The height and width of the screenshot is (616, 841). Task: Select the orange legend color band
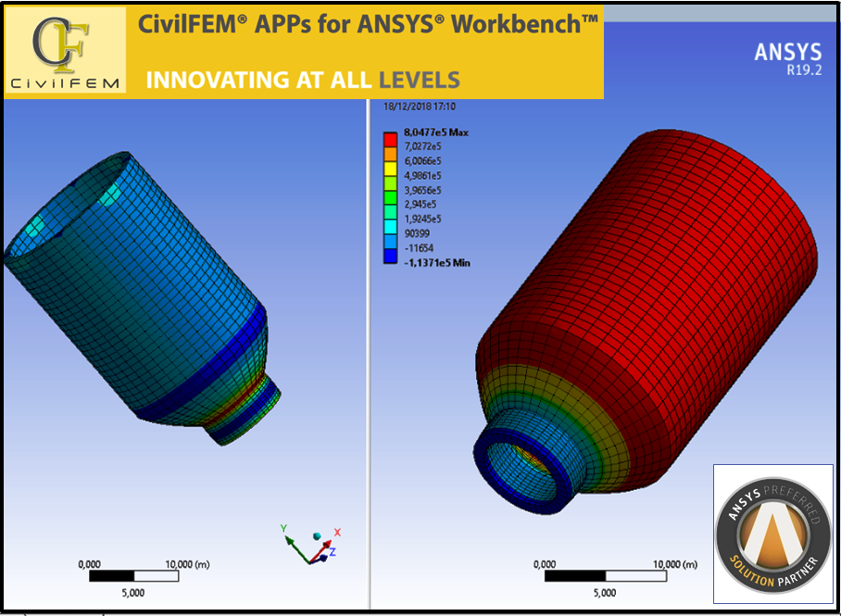390,153
